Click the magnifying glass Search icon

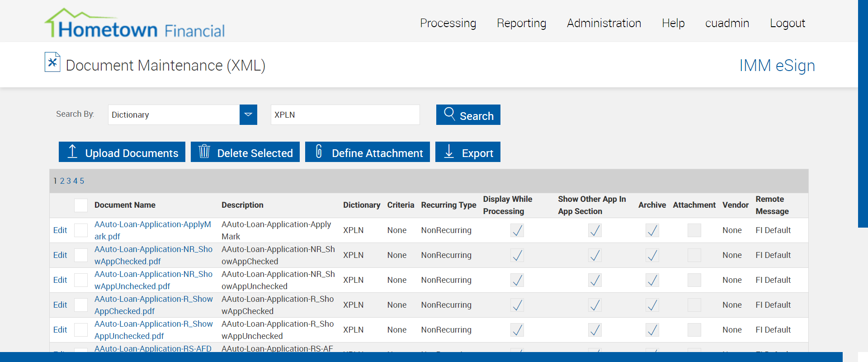coord(449,114)
